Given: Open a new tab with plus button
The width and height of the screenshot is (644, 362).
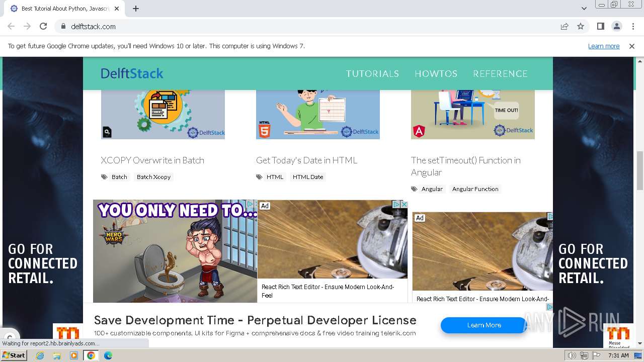Looking at the screenshot, I should pyautogui.click(x=136, y=9).
